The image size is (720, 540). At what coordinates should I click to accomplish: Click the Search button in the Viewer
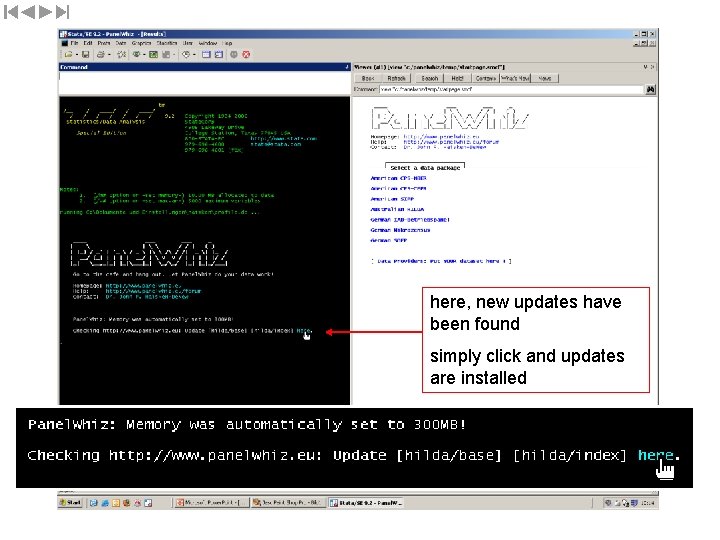pyautogui.click(x=430, y=79)
